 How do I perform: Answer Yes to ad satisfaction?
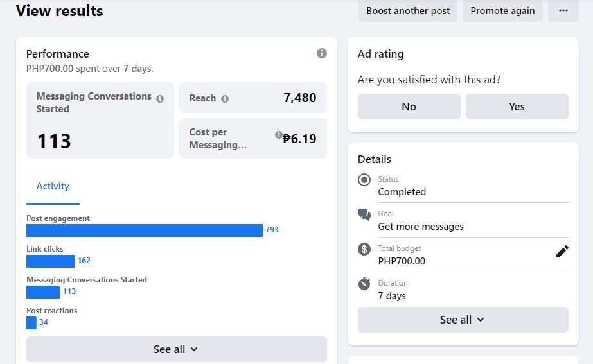coord(517,107)
